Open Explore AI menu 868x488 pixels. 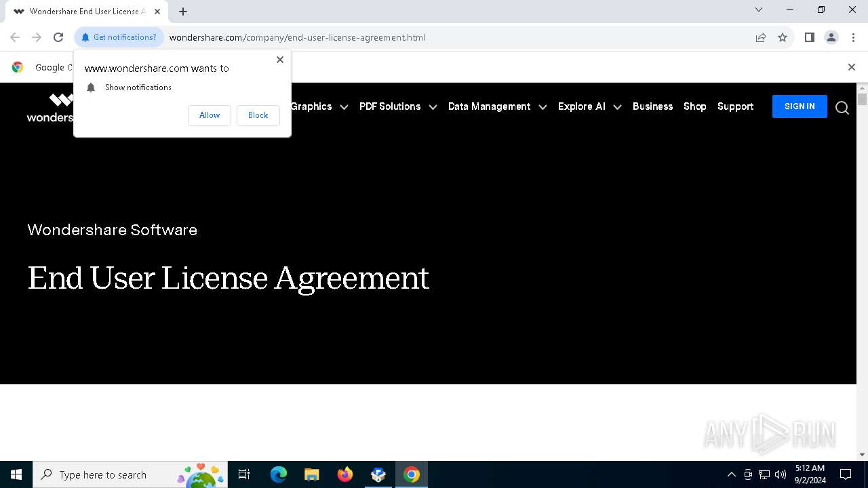582,106
